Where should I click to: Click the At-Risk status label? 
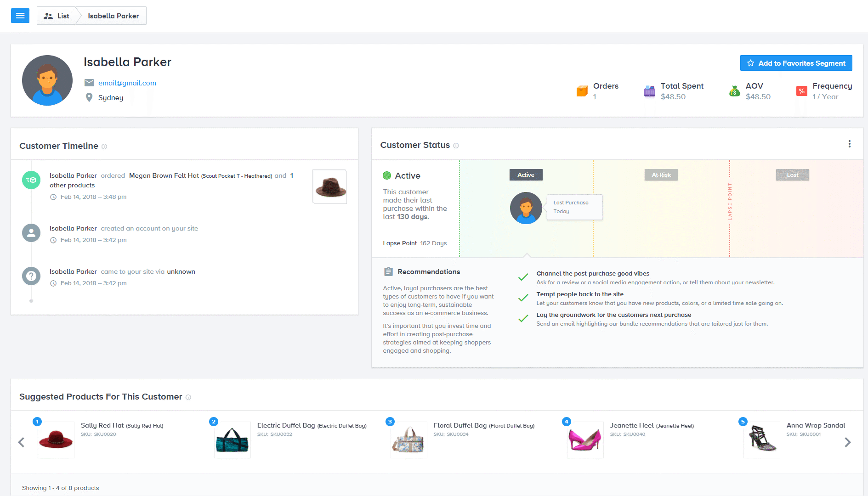coord(661,175)
